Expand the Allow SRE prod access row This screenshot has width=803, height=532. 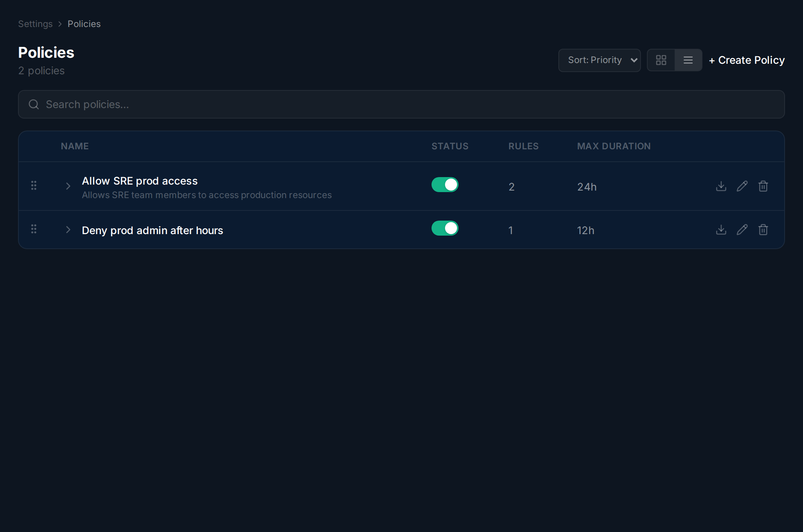pyautogui.click(x=68, y=186)
